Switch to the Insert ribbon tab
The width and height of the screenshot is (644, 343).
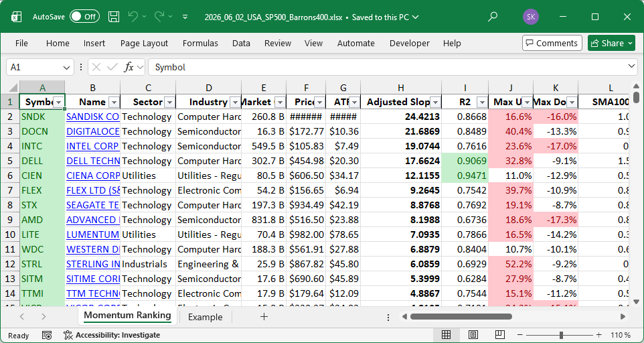94,43
